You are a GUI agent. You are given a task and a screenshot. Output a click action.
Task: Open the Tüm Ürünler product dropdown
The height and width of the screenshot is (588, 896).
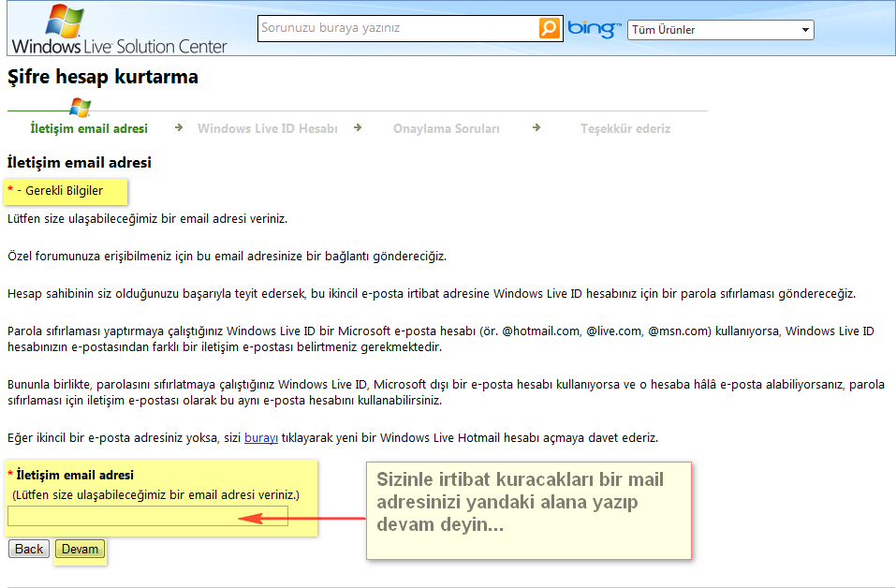click(720, 30)
